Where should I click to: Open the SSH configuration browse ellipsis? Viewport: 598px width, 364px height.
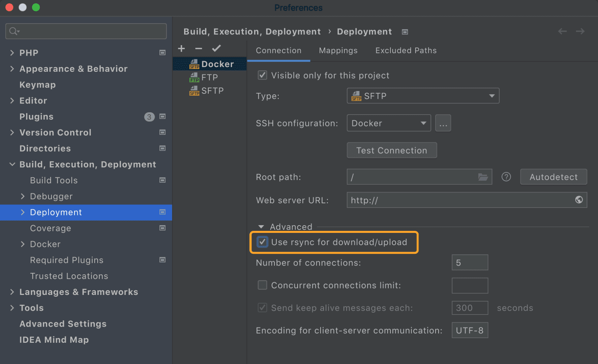[443, 123]
